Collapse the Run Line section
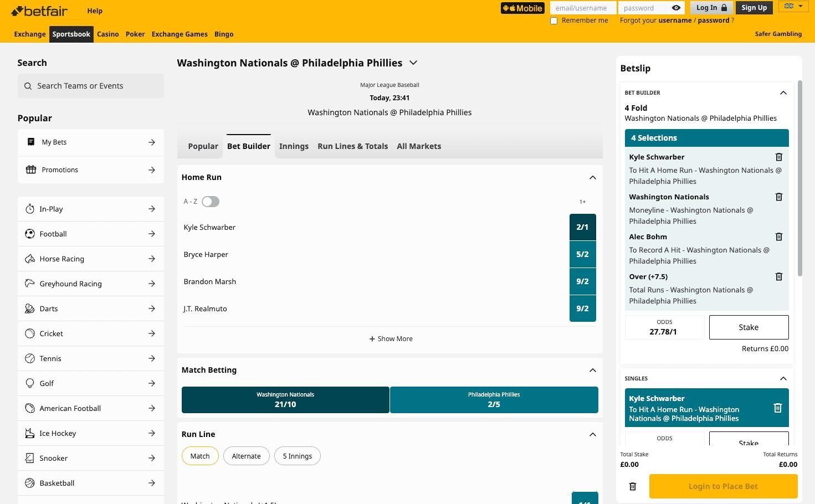 pyautogui.click(x=592, y=435)
